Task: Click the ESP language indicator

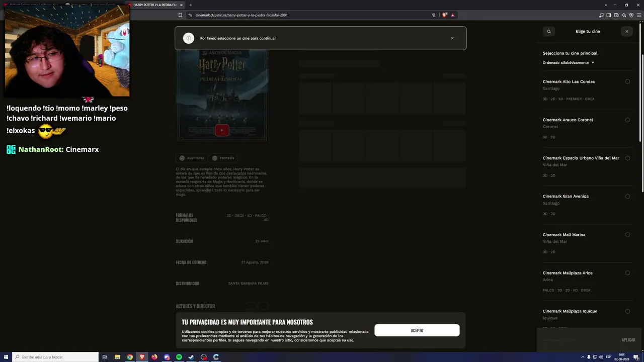Action: coord(608,357)
